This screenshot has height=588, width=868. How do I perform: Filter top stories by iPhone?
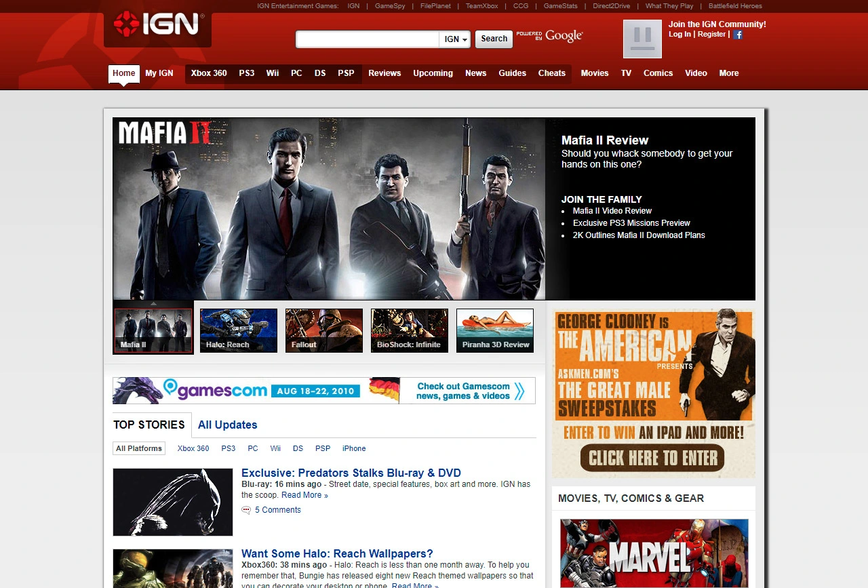[x=354, y=448]
